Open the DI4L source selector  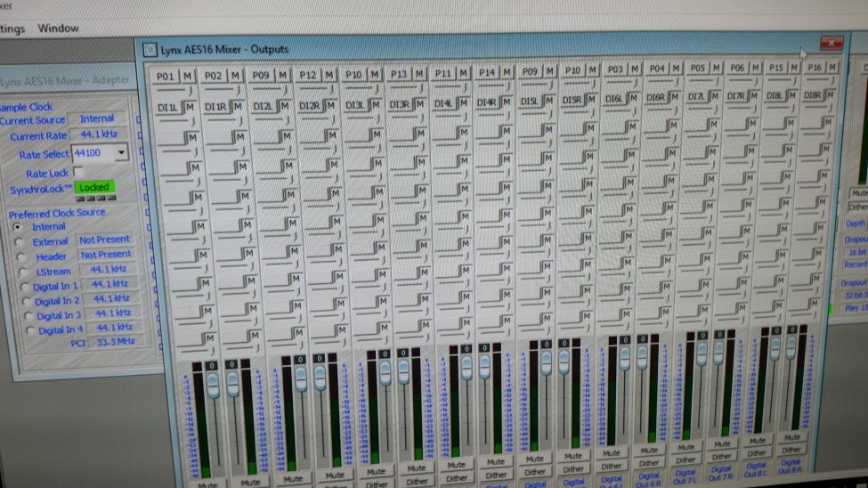point(442,103)
